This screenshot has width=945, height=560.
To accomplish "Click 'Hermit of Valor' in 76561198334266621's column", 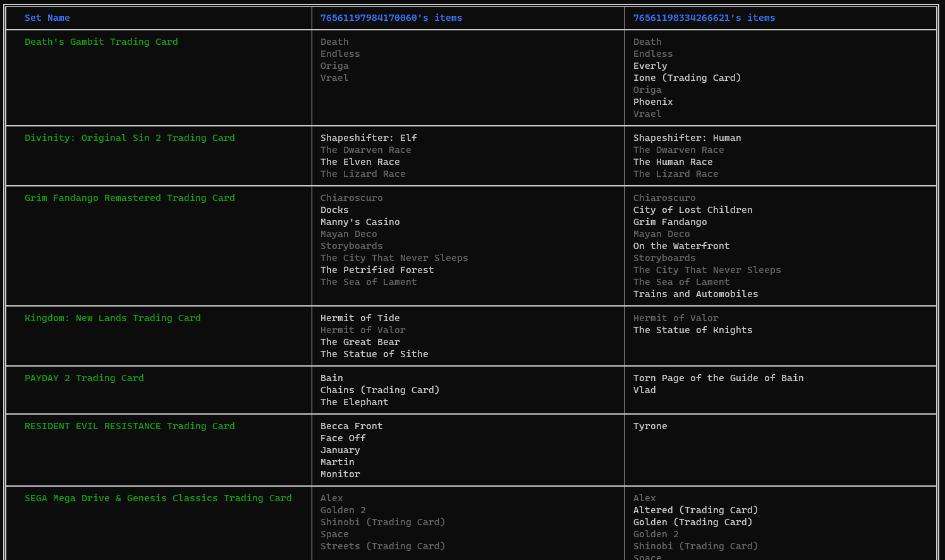I will click(x=676, y=318).
